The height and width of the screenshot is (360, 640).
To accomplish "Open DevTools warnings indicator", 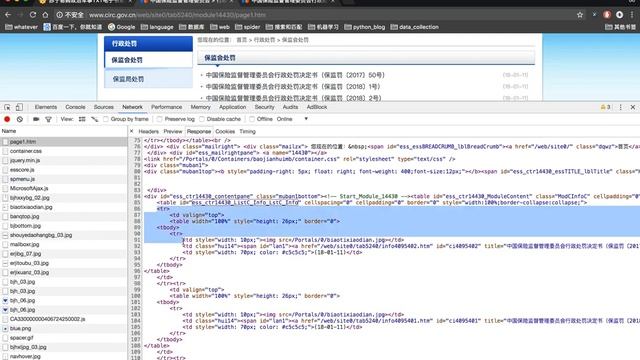I will pos(606,107).
